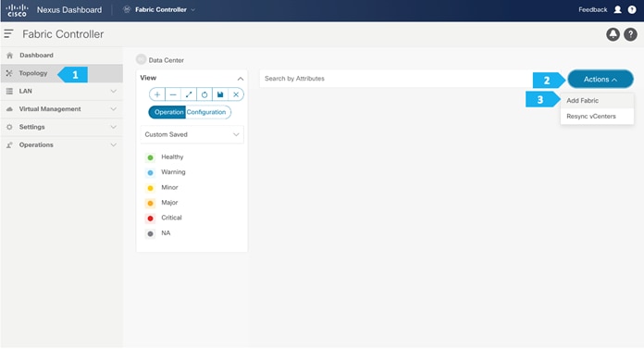
Task: Click the 'Healthy' legend label
Action: 172,156
